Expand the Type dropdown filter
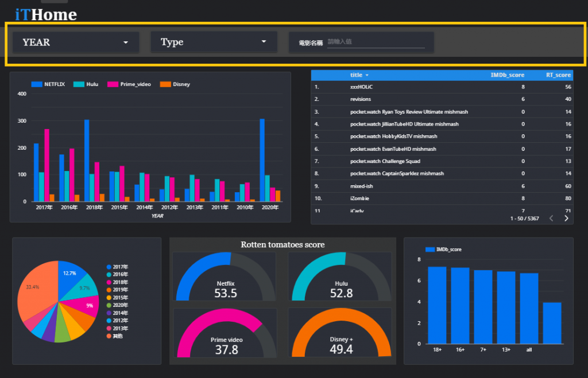Screen dimensions: 588x378 [x=214, y=41]
